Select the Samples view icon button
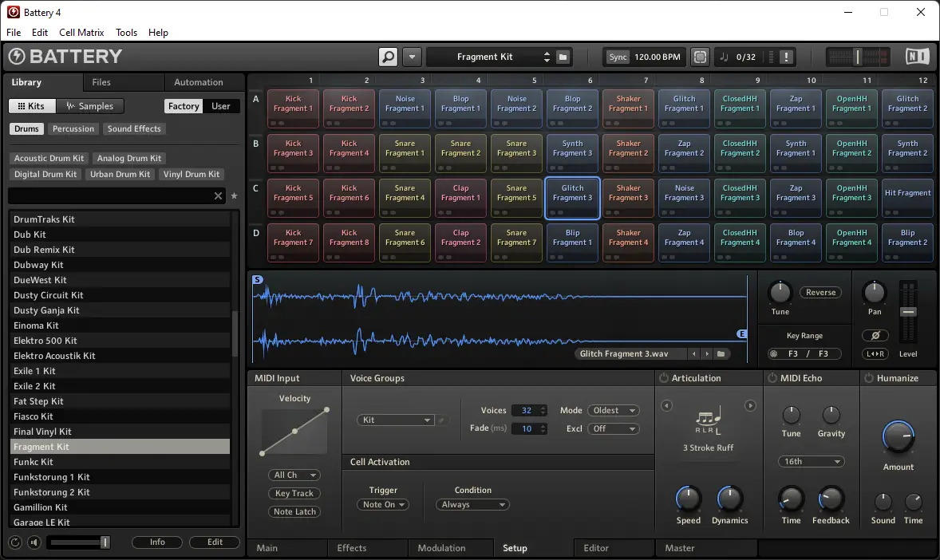The height and width of the screenshot is (560, 940). pos(90,106)
